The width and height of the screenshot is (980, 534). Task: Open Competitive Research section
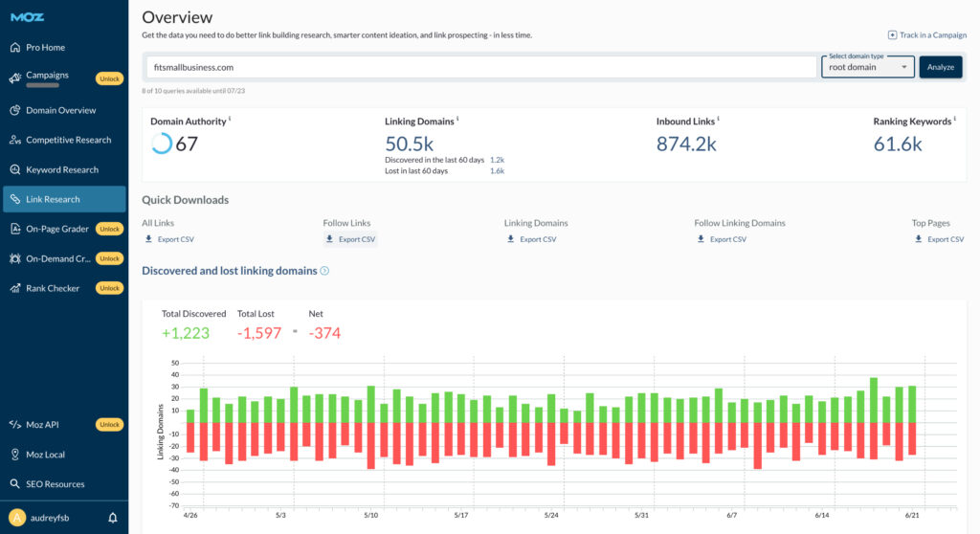click(68, 140)
